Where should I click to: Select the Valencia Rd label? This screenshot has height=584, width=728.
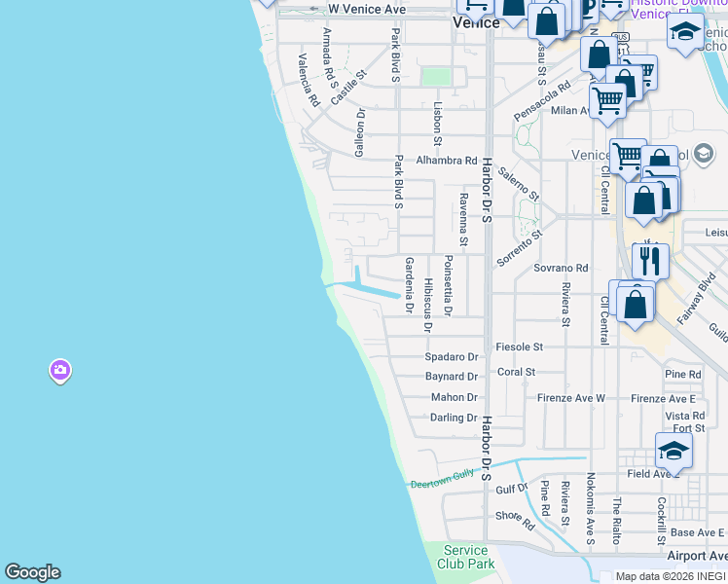(309, 80)
